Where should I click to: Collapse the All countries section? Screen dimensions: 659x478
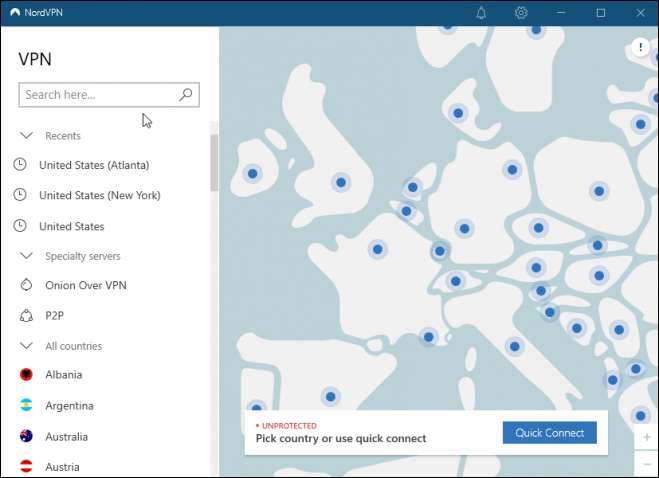[x=26, y=346]
